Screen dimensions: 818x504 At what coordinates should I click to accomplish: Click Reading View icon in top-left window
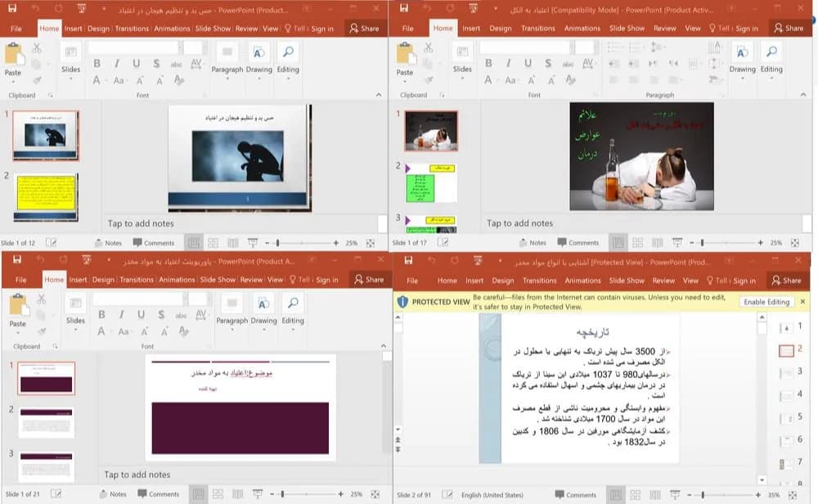pyautogui.click(x=232, y=243)
